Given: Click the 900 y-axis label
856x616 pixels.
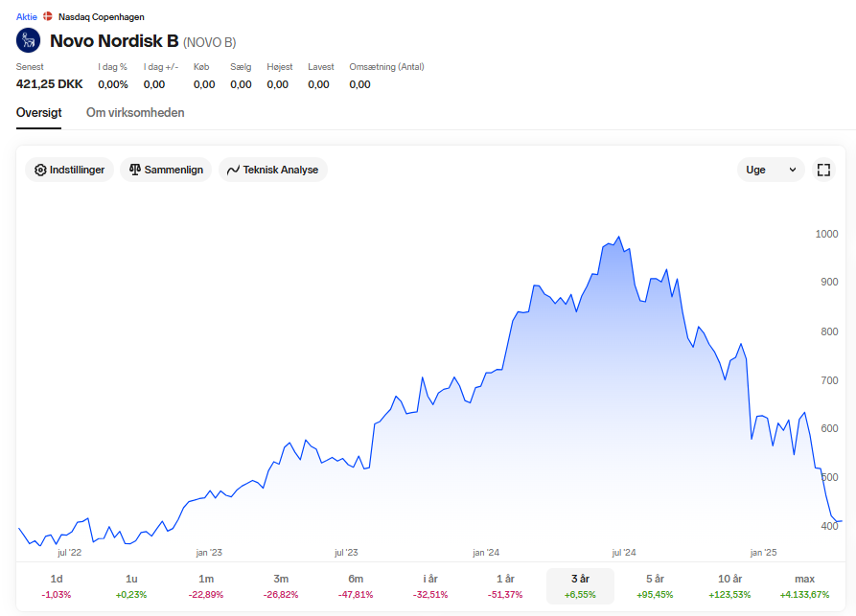Looking at the screenshot, I should click(829, 282).
